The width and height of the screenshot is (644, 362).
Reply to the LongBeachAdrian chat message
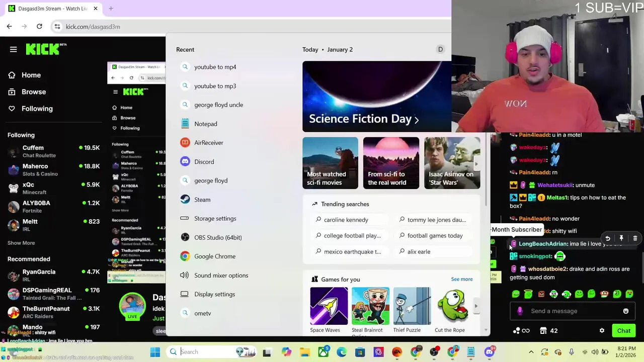608,238
